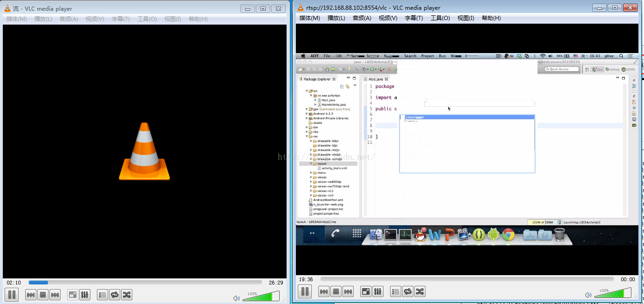Open 播放(L) menu in right VLC window
The height and width of the screenshot is (304, 644).
tap(336, 18)
